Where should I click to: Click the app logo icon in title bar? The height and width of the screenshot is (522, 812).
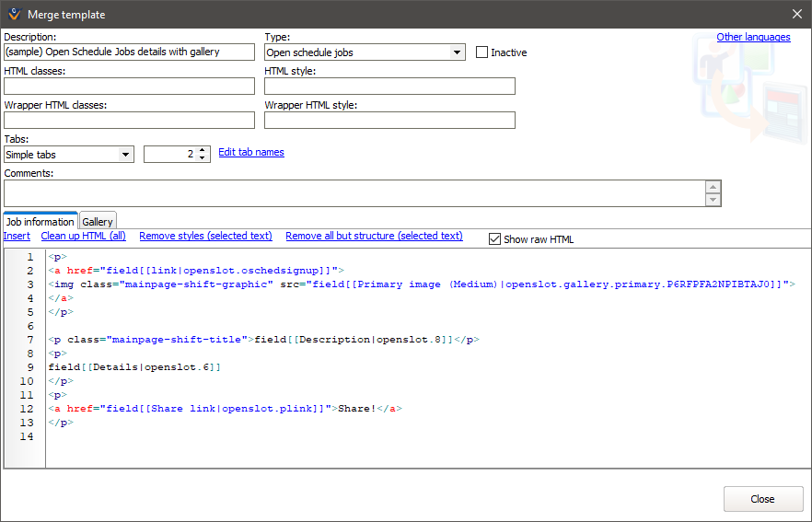(x=14, y=14)
